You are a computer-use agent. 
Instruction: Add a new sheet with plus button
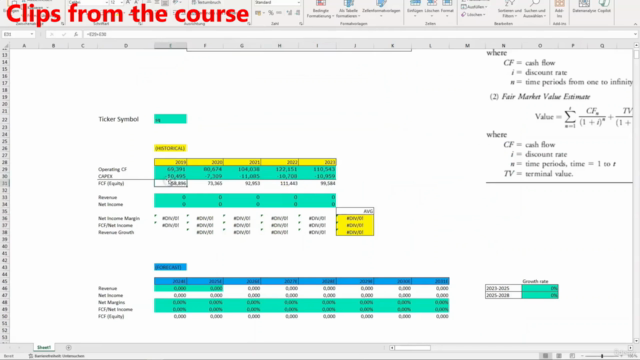pos(69,348)
